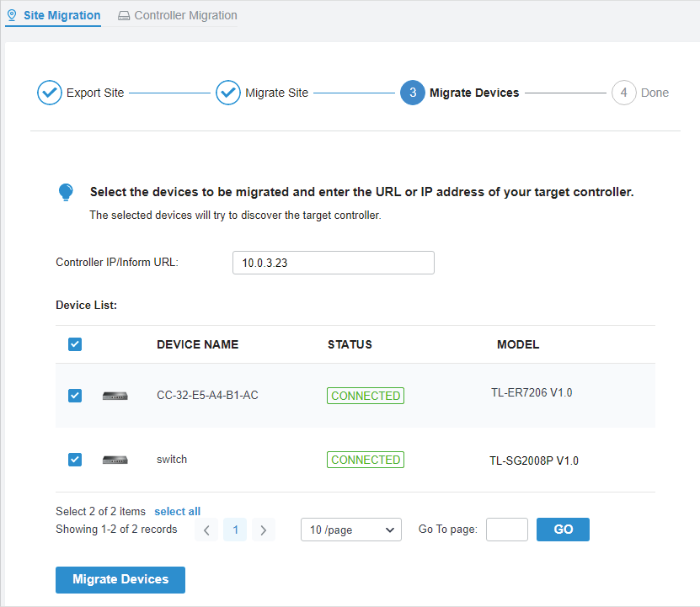Click the Go To page input box
This screenshot has height=607, width=700.
coord(507,530)
